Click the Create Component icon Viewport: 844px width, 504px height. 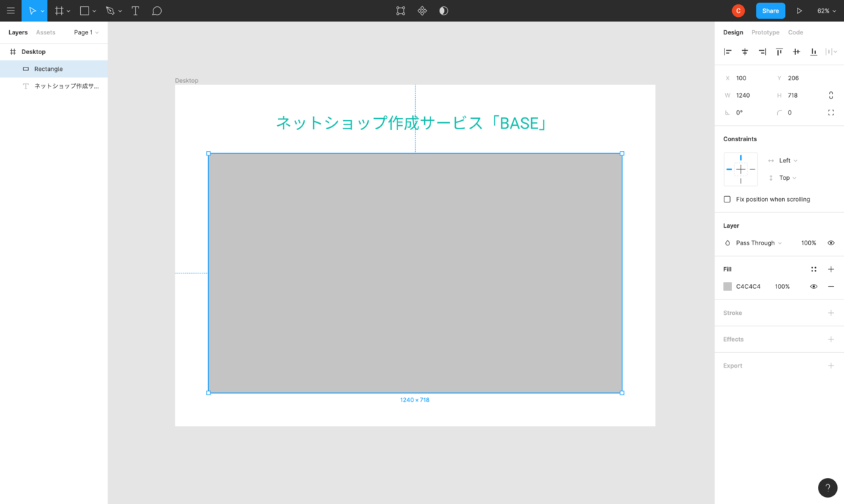(x=422, y=11)
